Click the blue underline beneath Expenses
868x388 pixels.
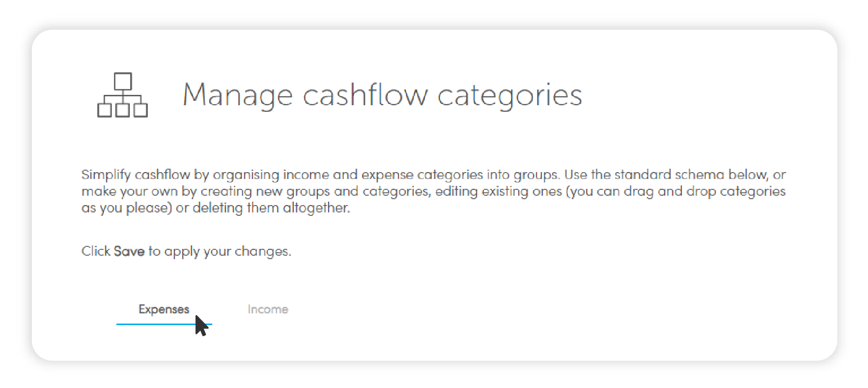[x=164, y=324]
